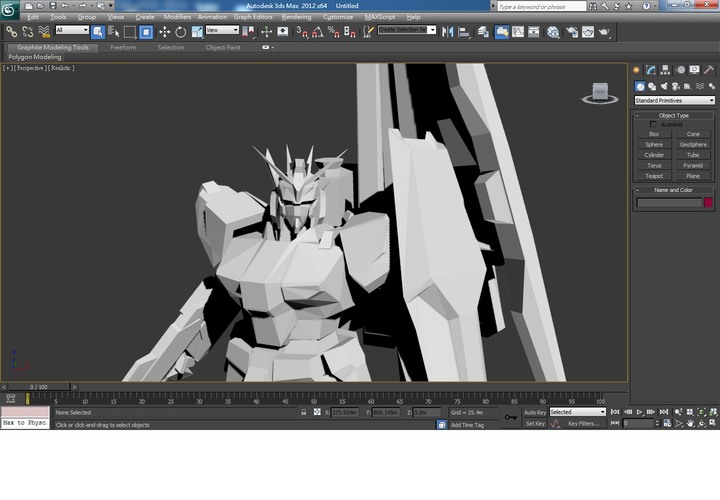Open Render Setup icon
The height and width of the screenshot is (500, 720).
[x=572, y=32]
